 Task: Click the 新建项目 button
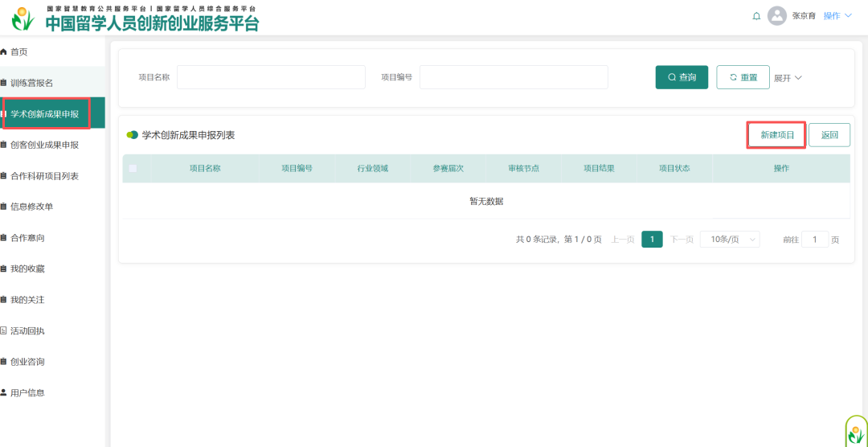[777, 135]
